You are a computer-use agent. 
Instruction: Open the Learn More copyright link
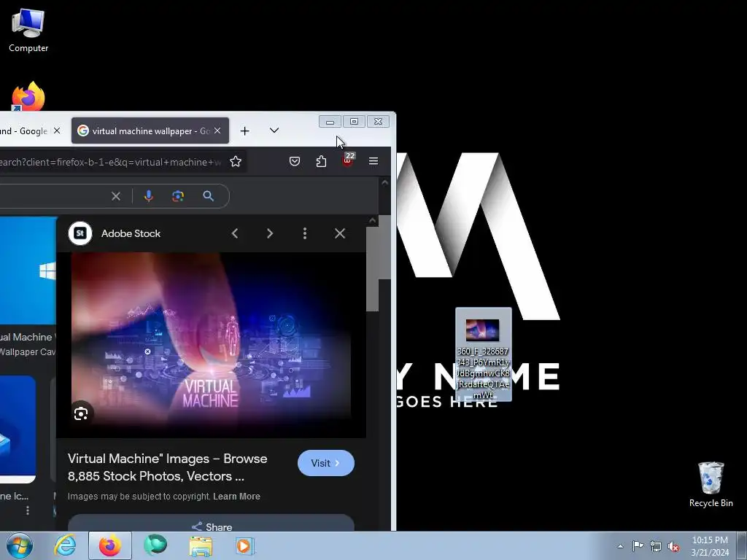click(236, 496)
